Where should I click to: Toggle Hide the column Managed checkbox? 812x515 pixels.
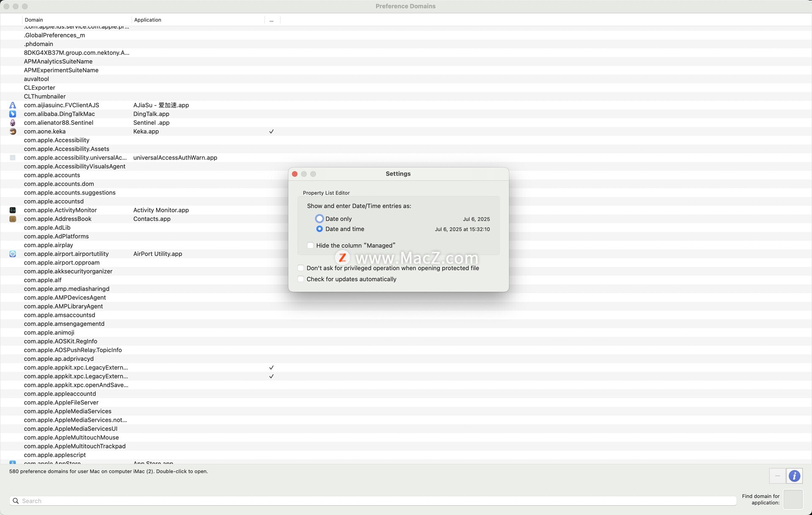tap(310, 245)
